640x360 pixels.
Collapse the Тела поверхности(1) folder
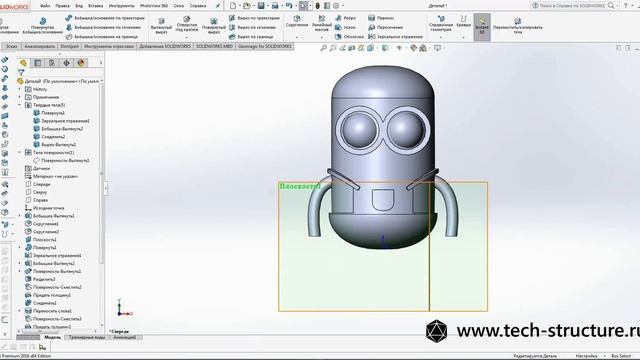(20, 152)
